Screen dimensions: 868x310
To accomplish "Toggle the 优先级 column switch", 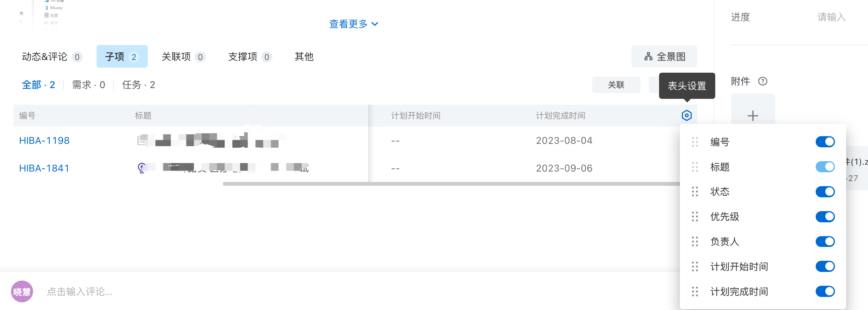I will (x=825, y=217).
